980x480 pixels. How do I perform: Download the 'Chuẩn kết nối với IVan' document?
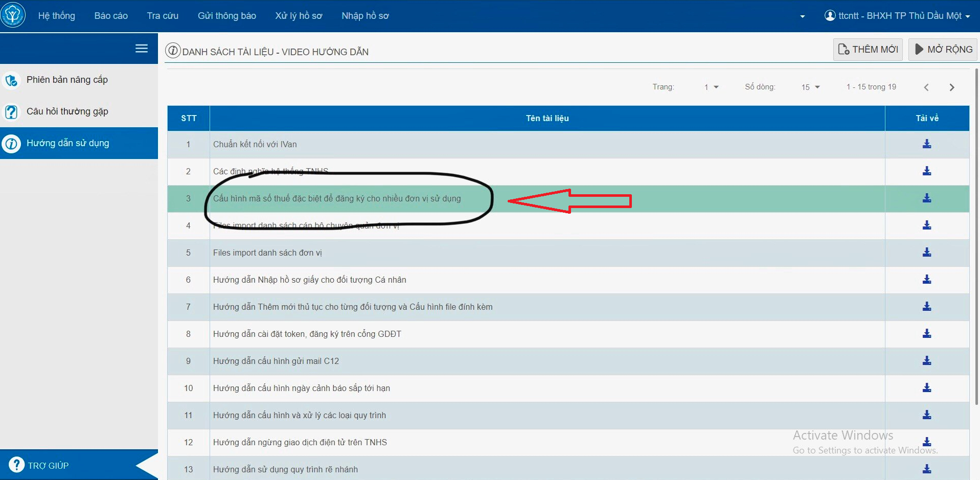pos(926,144)
